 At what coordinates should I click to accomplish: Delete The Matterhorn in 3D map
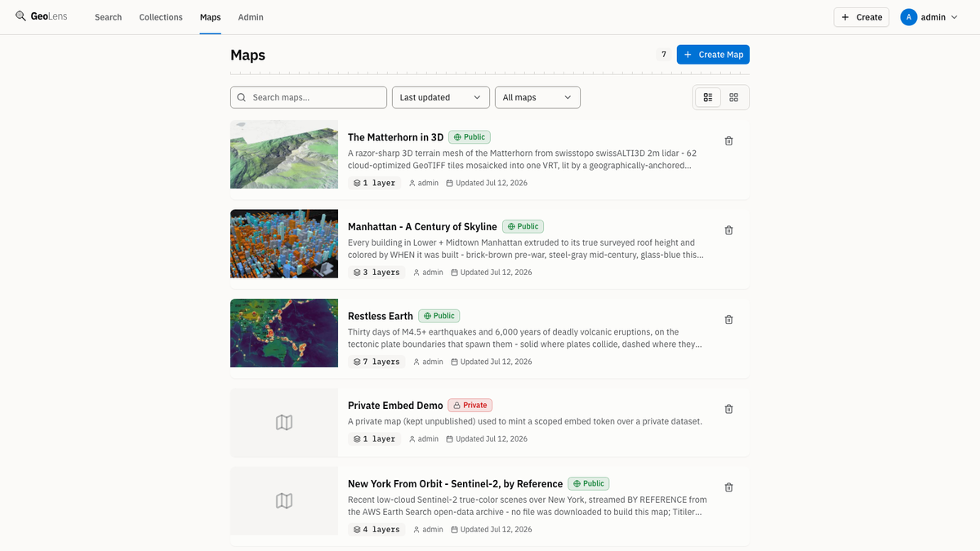coord(728,140)
